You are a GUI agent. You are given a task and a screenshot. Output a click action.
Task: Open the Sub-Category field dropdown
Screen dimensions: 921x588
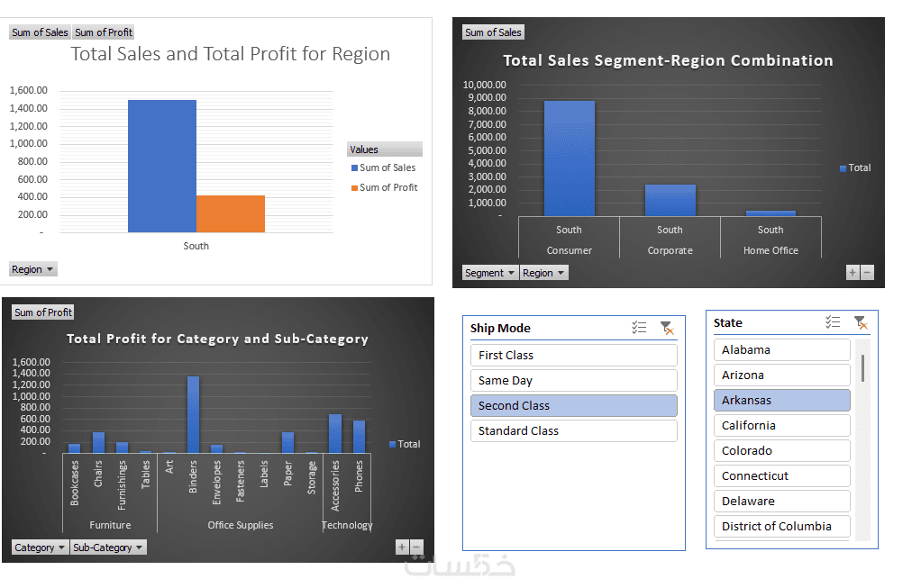[x=108, y=547]
